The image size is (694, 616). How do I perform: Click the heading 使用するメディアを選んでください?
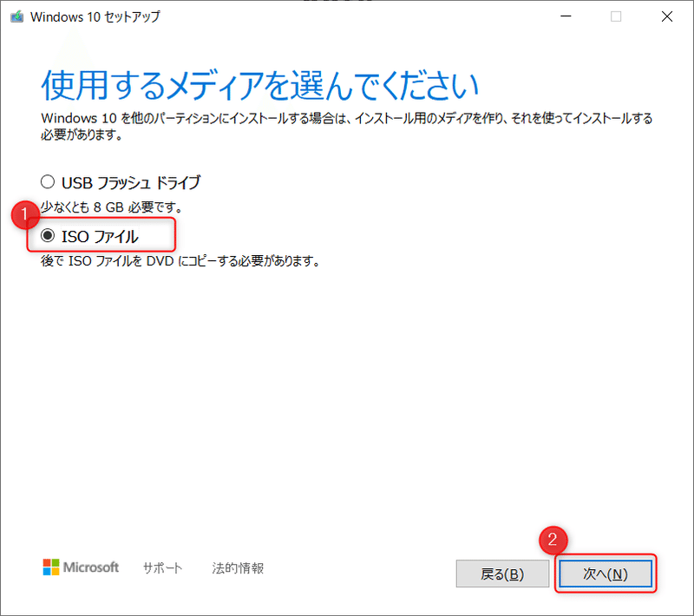[259, 85]
